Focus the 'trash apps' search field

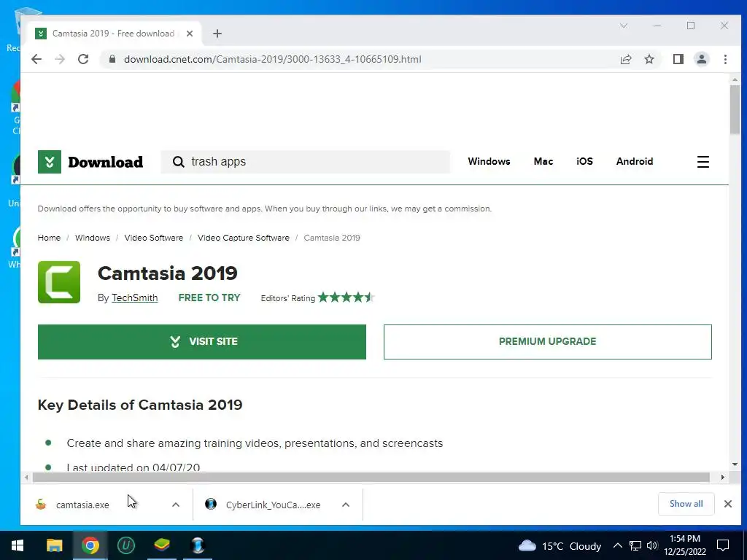[306, 162]
